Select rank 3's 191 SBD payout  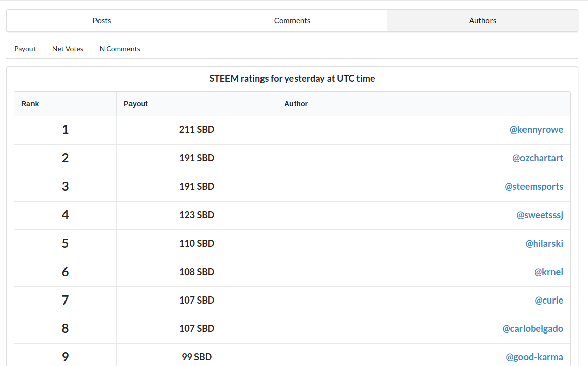pos(197,187)
